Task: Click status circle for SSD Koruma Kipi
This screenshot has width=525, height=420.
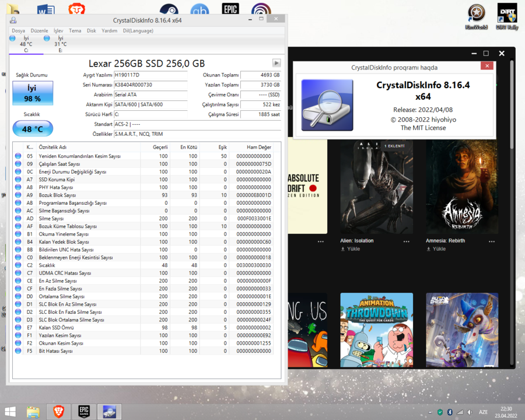Action: tap(18, 180)
